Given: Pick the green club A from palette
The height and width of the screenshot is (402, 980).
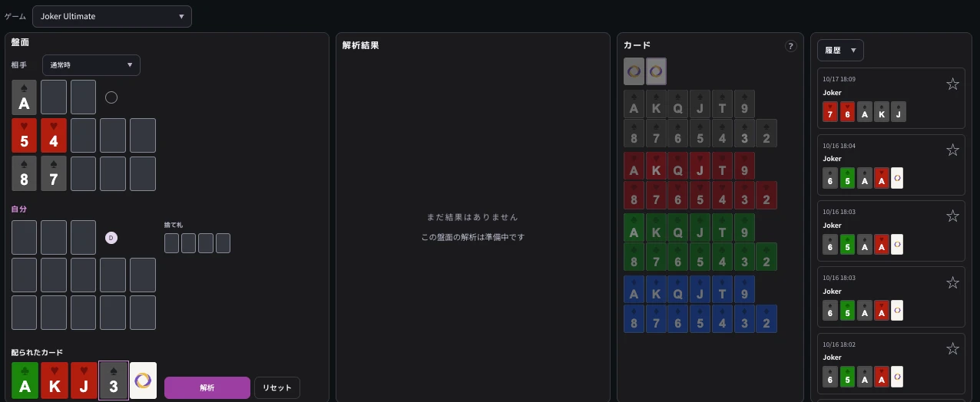Looking at the screenshot, I should [x=634, y=228].
